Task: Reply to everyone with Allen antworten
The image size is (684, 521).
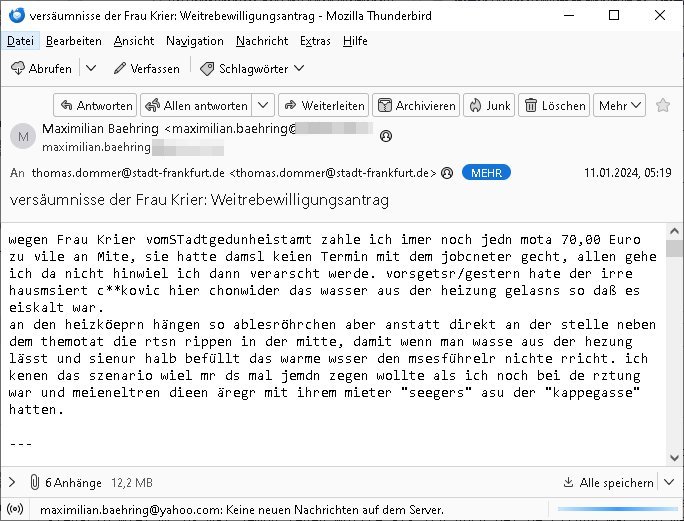Action: (x=196, y=105)
